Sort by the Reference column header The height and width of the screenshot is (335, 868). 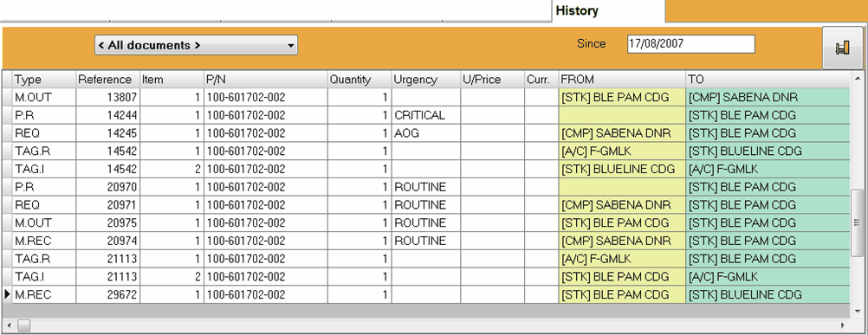click(108, 80)
